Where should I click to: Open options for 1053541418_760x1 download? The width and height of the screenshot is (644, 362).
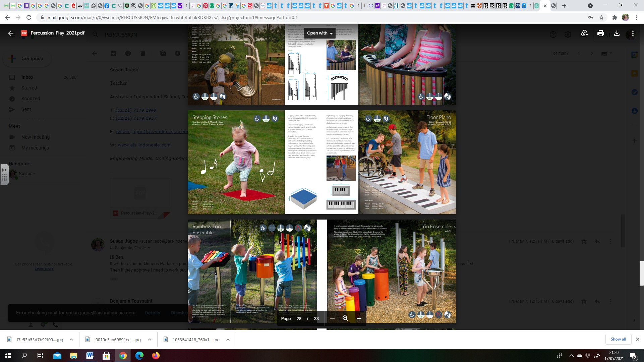click(228, 340)
